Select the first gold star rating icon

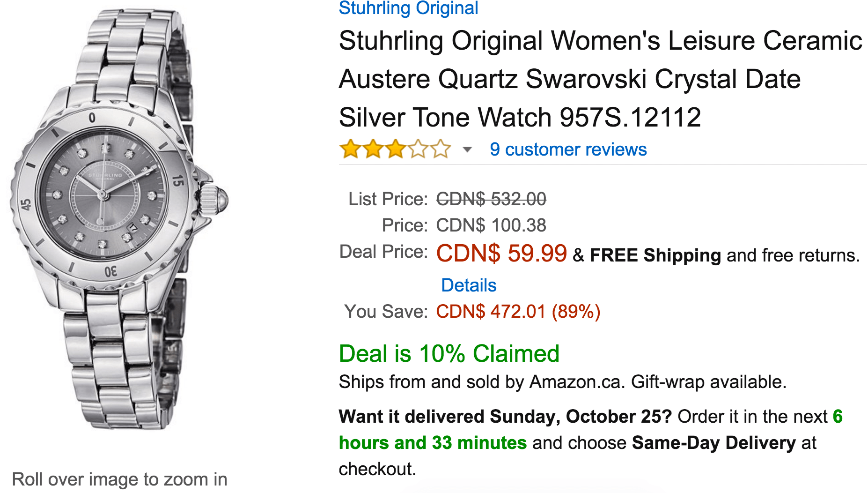[x=350, y=150]
